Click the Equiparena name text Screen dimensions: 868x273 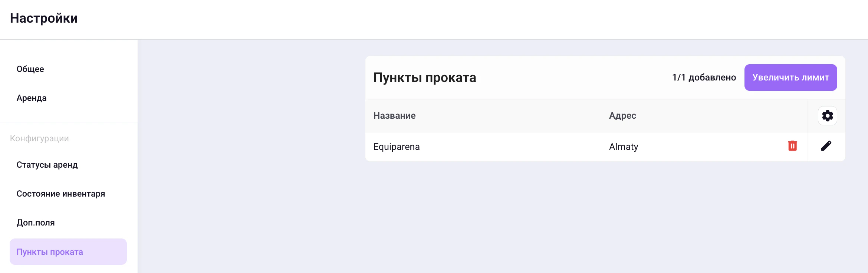[x=397, y=147]
